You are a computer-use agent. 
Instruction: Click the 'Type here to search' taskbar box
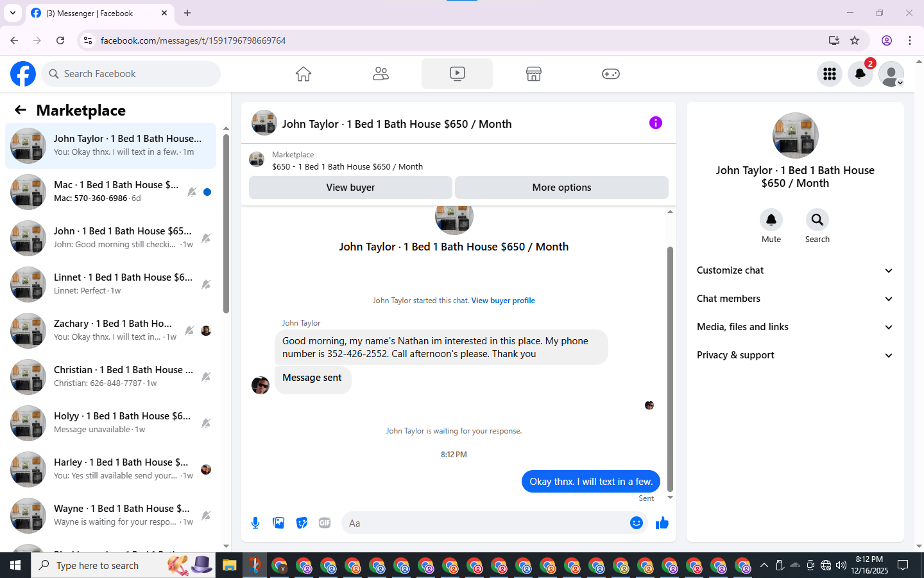pyautogui.click(x=123, y=565)
